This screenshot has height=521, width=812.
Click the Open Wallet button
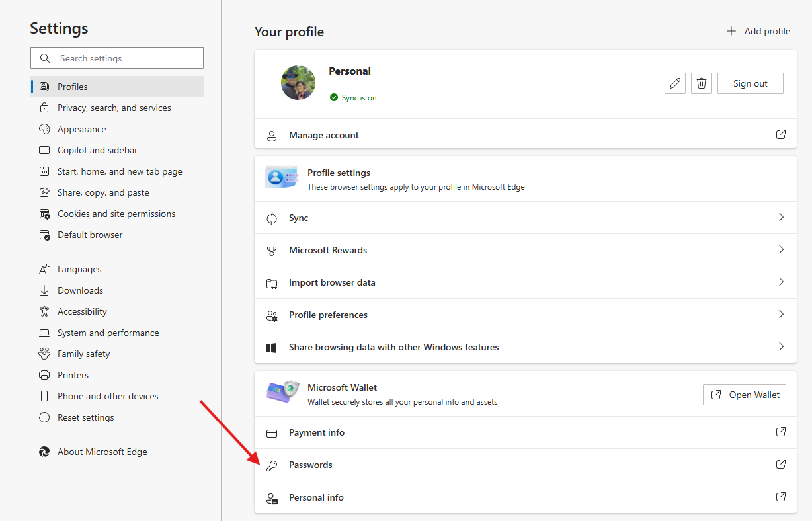(745, 395)
